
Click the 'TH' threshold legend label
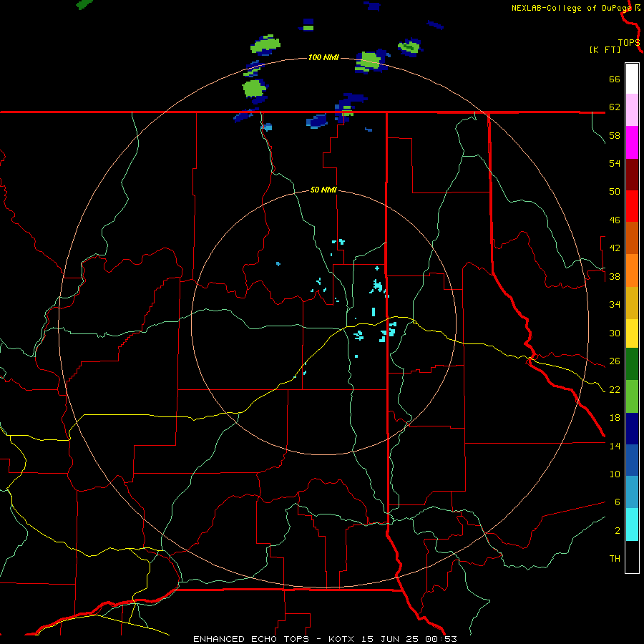(x=615, y=559)
